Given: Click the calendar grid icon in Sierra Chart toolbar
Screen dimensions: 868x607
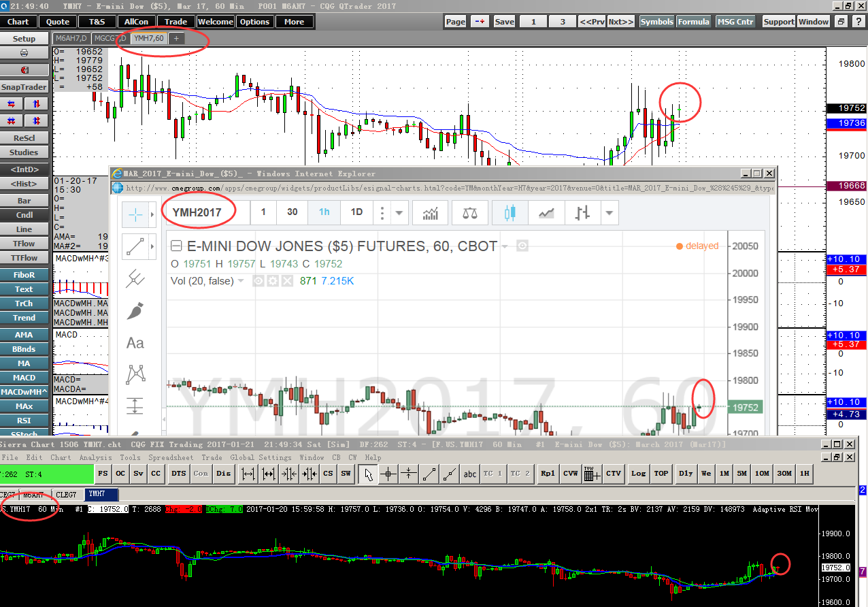Looking at the screenshot, I should 590,474.
